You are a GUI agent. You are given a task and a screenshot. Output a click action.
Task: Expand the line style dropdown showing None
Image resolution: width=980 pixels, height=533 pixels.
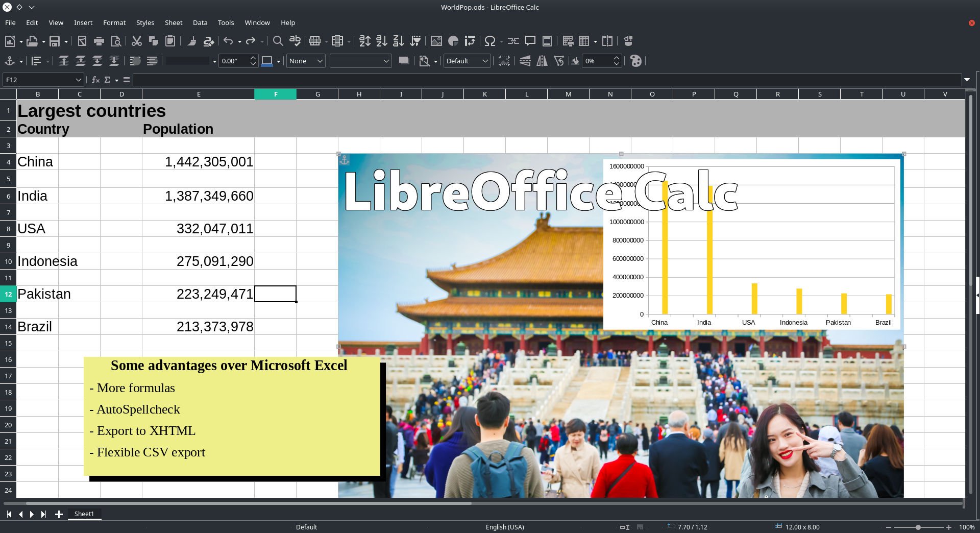(x=320, y=61)
